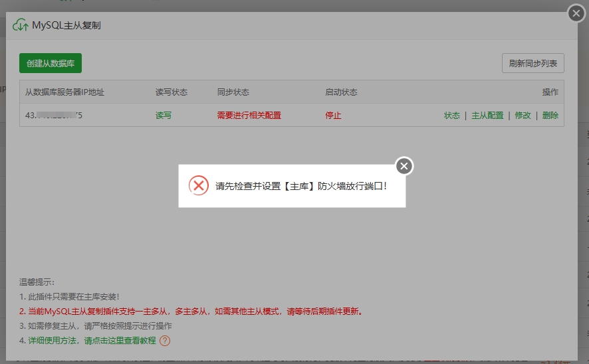
Task: Click the MySQL主从复制 dialog title
Action: 66,25
